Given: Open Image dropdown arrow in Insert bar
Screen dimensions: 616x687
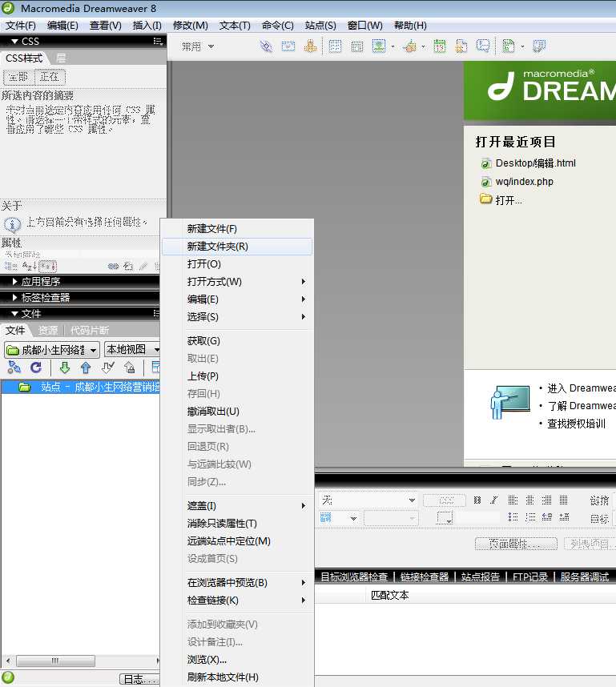Looking at the screenshot, I should click(393, 46).
